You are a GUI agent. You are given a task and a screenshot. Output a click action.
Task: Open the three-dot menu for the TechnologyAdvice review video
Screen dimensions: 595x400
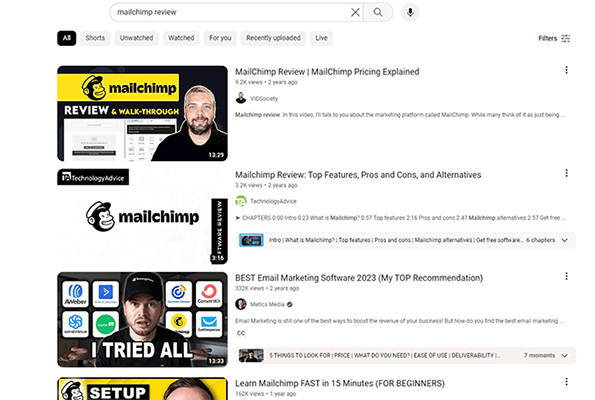tap(566, 173)
